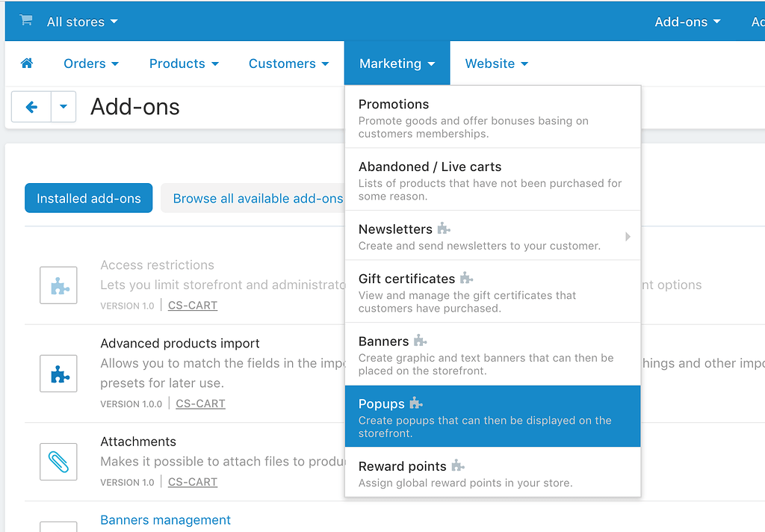Click the Access restrictions add-on puzzle icon
The image size is (765, 532).
tap(58, 285)
